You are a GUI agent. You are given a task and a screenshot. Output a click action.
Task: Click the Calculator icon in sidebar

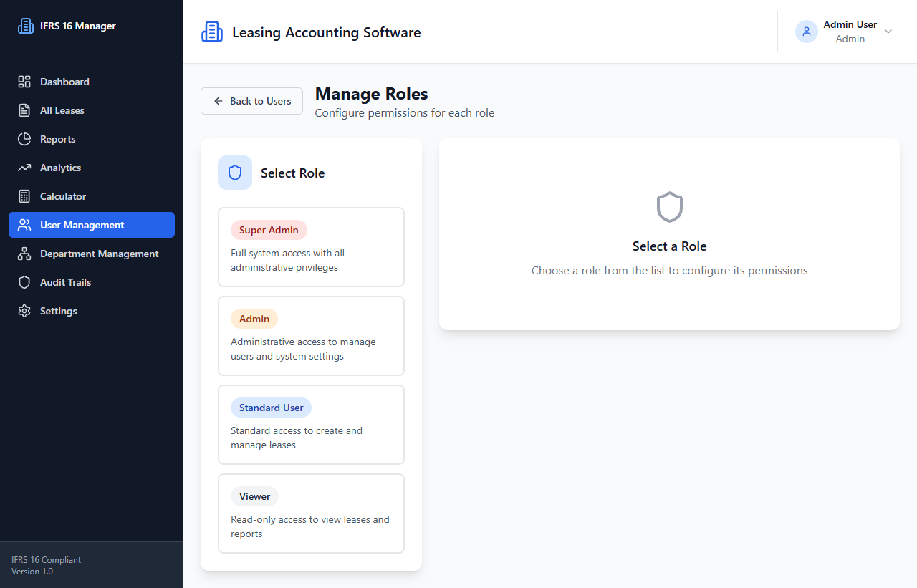(x=24, y=196)
